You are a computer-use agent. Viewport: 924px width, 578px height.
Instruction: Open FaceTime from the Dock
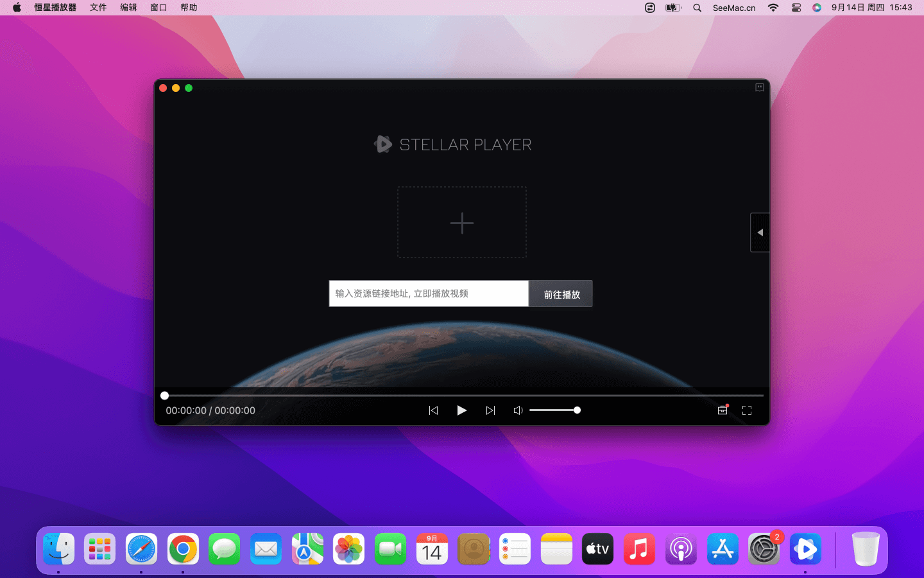(x=390, y=549)
